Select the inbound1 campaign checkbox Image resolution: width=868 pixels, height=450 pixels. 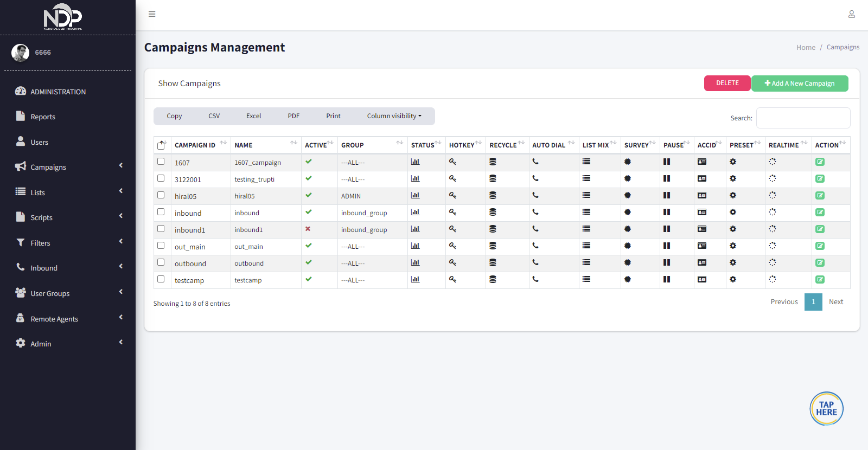[161, 229]
